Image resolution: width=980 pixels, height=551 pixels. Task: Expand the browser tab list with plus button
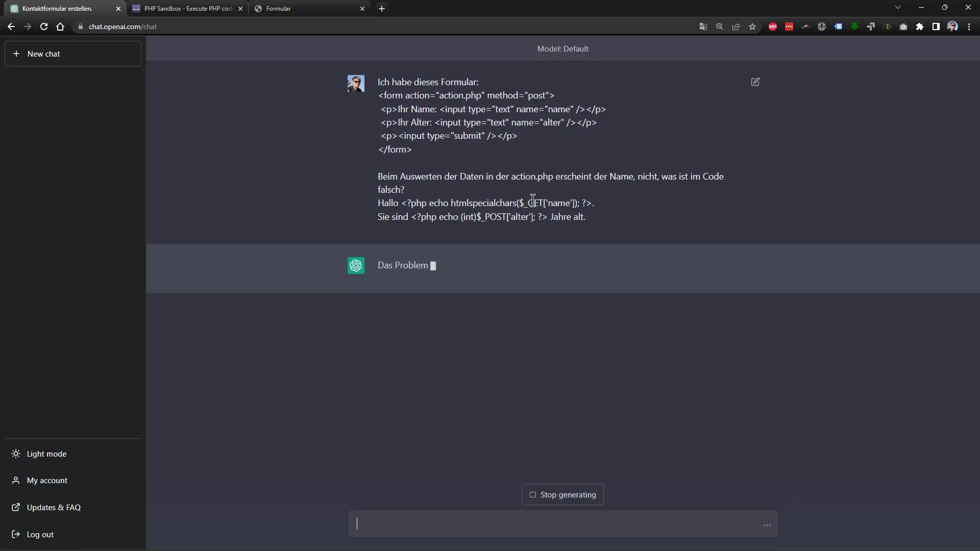(382, 8)
